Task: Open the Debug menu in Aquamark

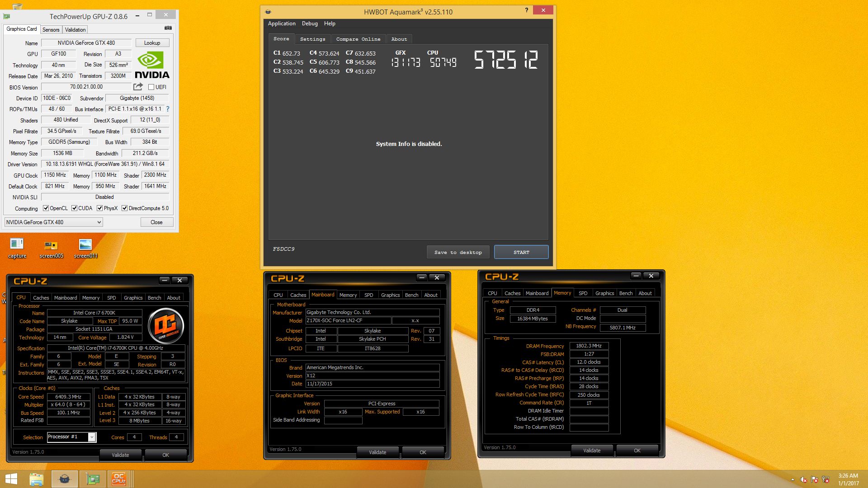Action: [x=310, y=23]
